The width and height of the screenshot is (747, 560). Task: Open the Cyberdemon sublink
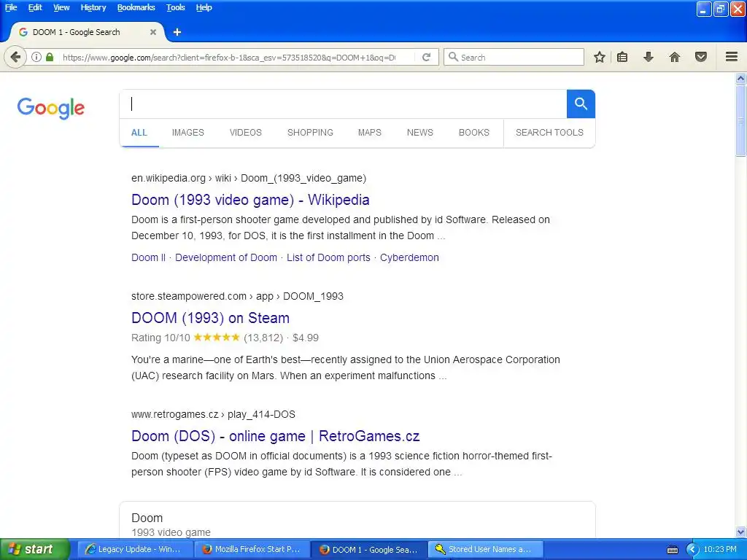point(409,257)
